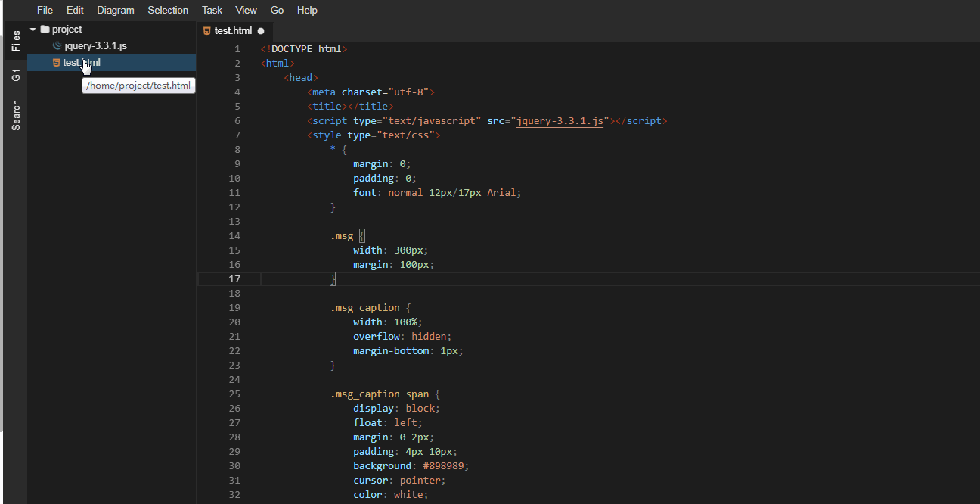Screen dimensions: 980x504
Task: Open the Task menu
Action: 212,10
